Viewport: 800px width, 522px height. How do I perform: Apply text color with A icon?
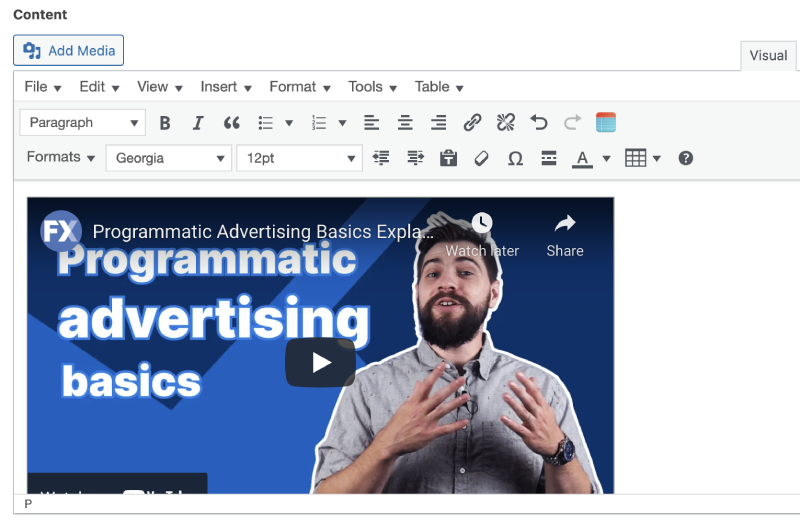(582, 158)
